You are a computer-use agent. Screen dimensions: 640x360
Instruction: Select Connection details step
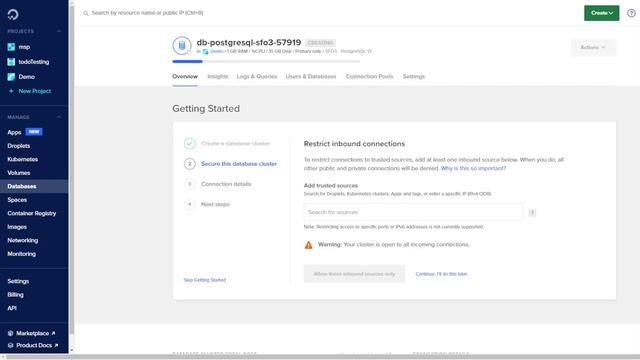pyautogui.click(x=226, y=184)
